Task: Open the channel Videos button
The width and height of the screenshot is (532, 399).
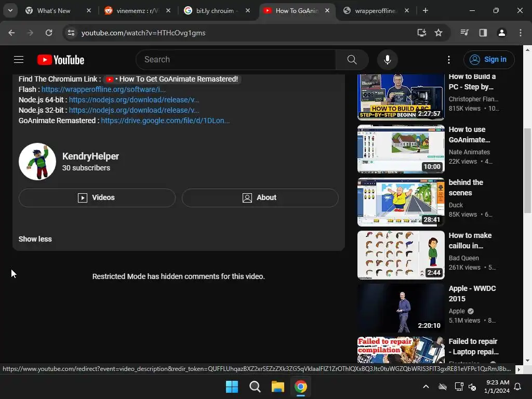Action: [97, 198]
